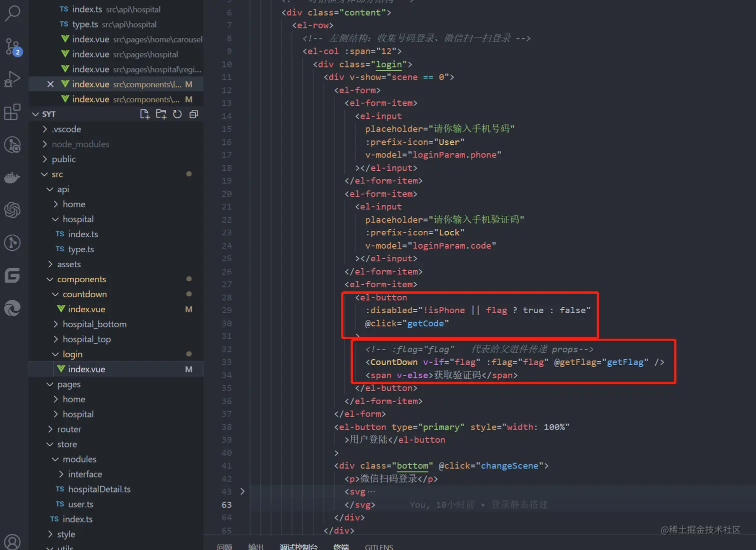This screenshot has height=550, width=756.
Task: Click the loginParam.code v-model text
Action: [x=451, y=245]
